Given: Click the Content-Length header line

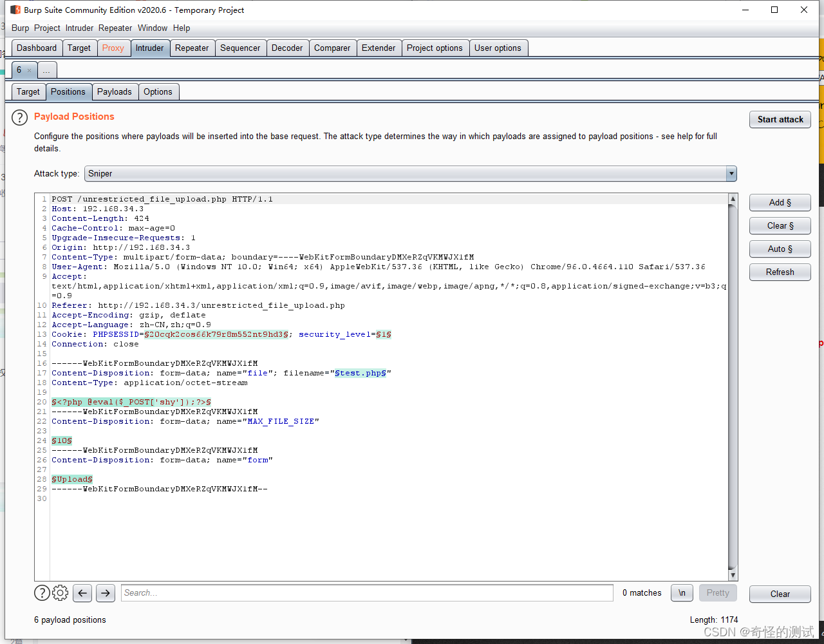Looking at the screenshot, I should (x=100, y=218).
